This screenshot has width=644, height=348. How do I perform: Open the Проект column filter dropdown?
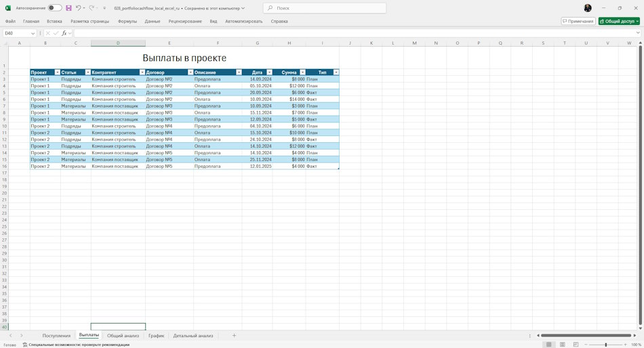[58, 72]
